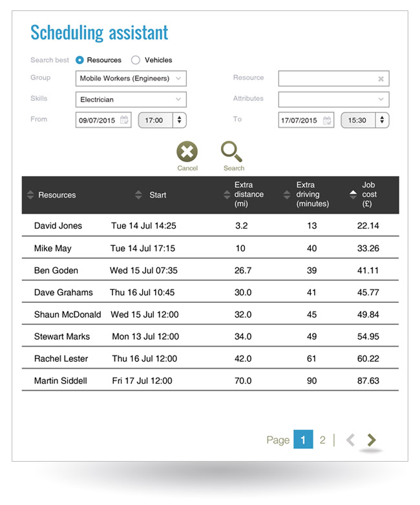The height and width of the screenshot is (505, 420).
Task: Select the Vehicles radio button
Action: (136, 60)
